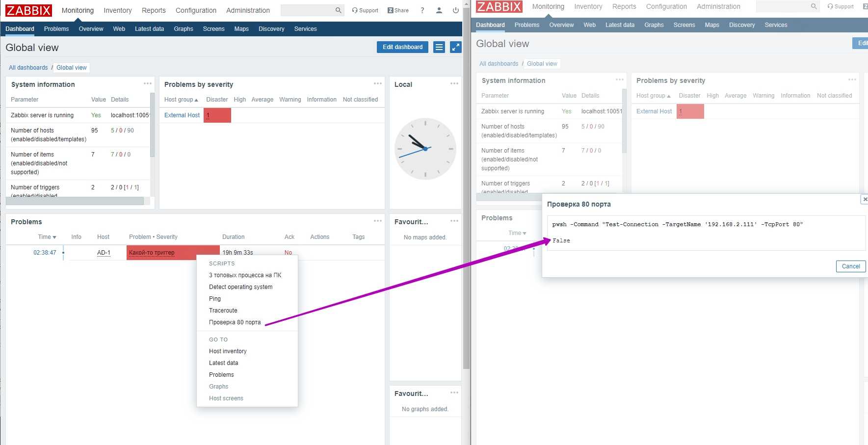Open the user profile icon
This screenshot has height=445, width=868.
[x=439, y=10]
